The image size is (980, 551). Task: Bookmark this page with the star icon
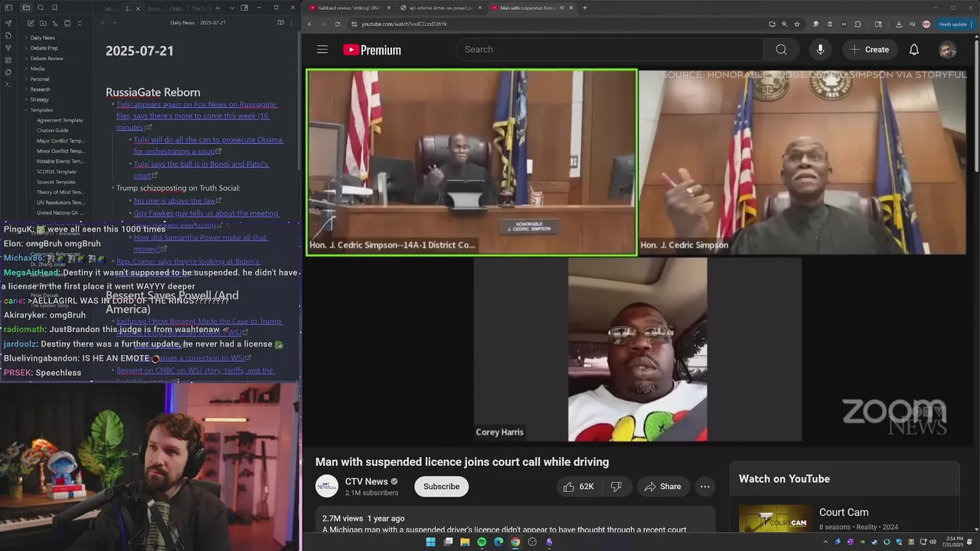click(797, 24)
